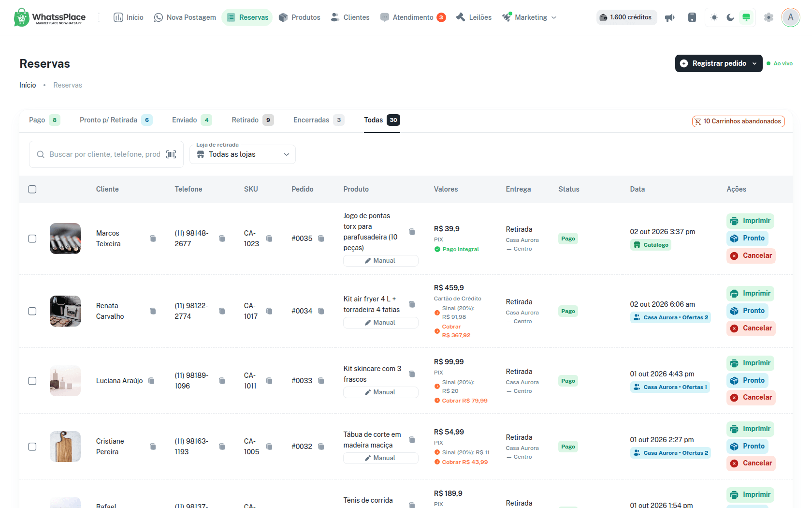This screenshot has width=812, height=508.
Task: Open the Reservas navigation tab
Action: 247,17
